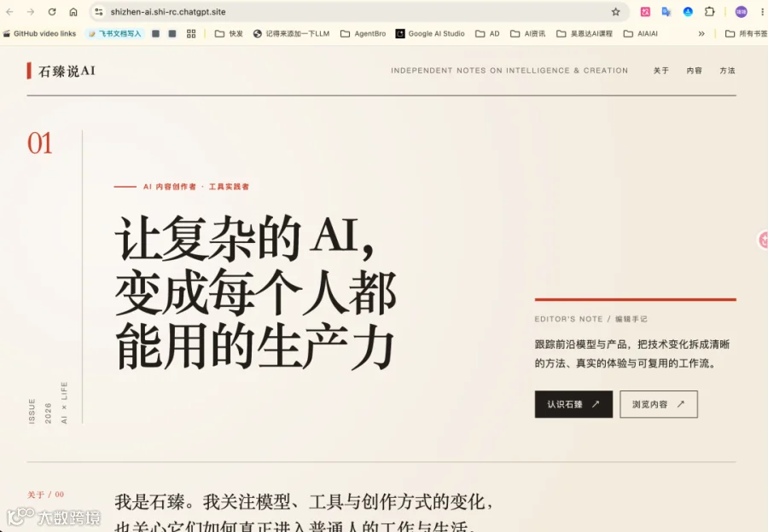The width and height of the screenshot is (768, 532).
Task: Click the headline 让复杂的 AI, line
Action: pos(244,239)
